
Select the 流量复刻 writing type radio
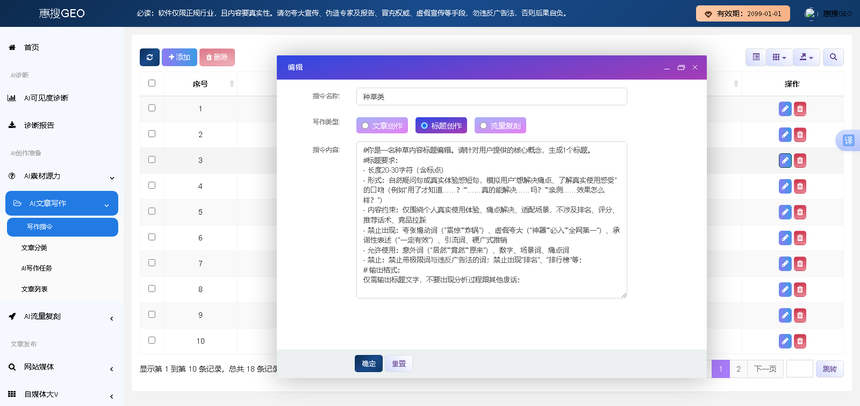click(x=500, y=125)
